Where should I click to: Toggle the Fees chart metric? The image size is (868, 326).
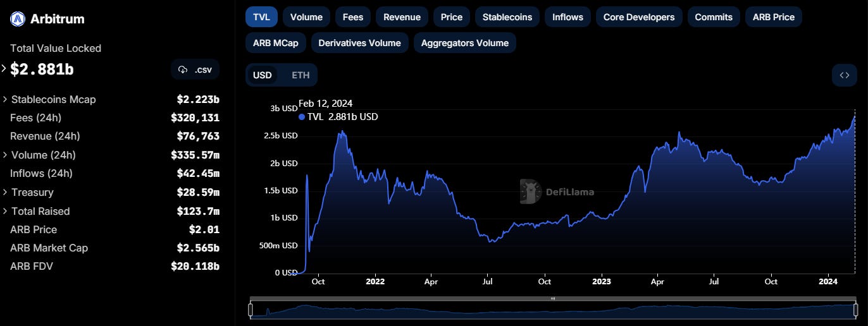click(353, 17)
